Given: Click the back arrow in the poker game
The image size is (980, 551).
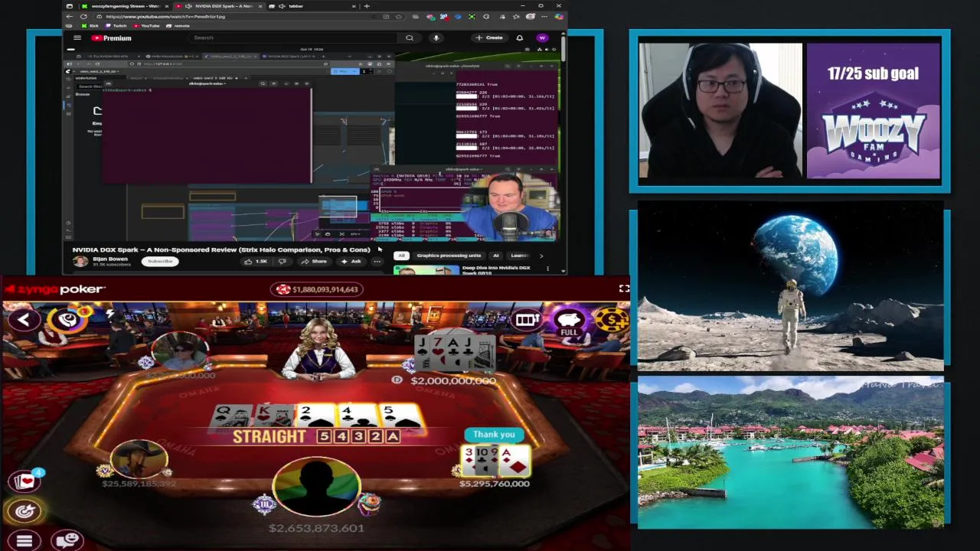Looking at the screenshot, I should coord(24,320).
